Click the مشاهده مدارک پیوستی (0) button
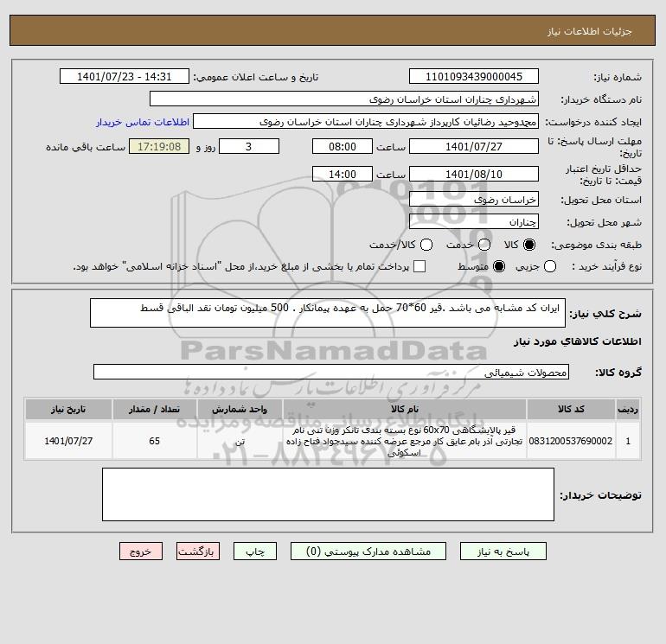666x644 pixels. point(368,552)
